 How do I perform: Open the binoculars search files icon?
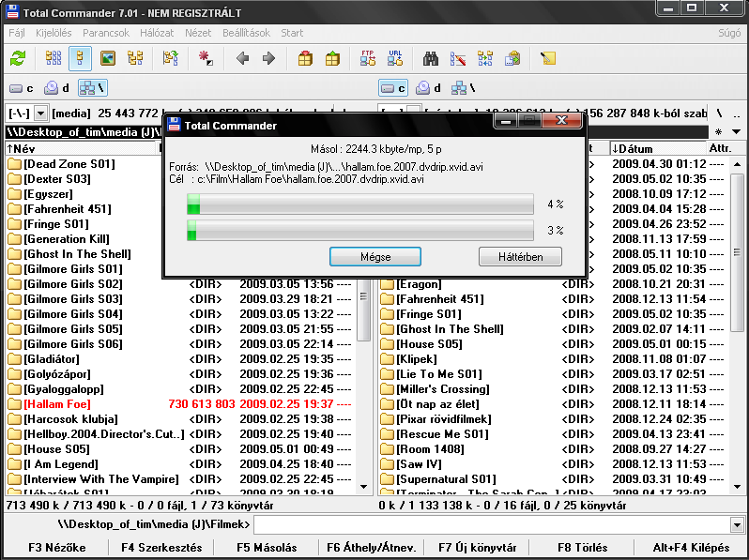click(431, 59)
